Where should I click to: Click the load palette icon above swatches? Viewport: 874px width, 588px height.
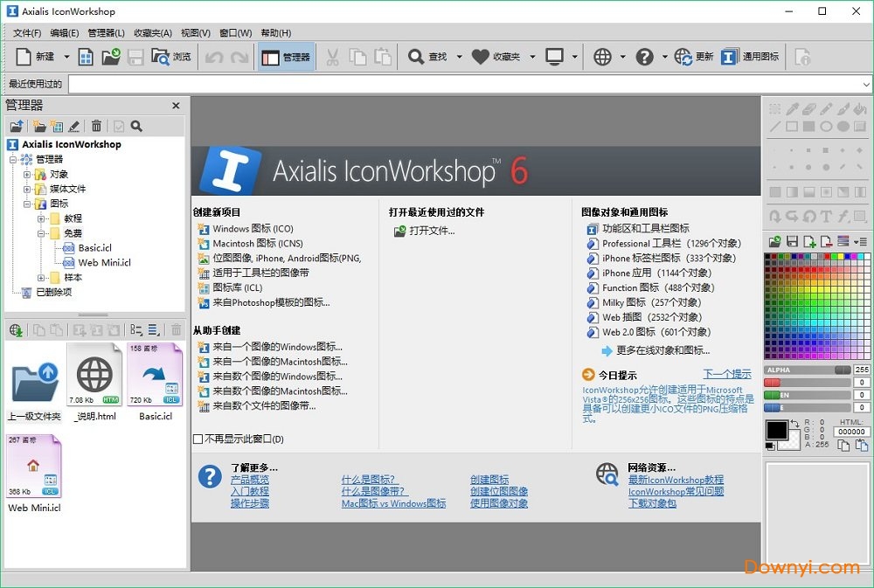[x=774, y=241]
